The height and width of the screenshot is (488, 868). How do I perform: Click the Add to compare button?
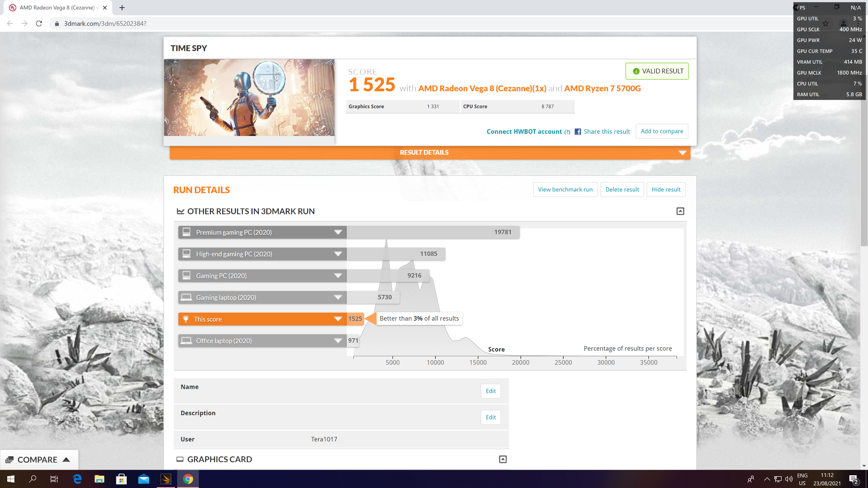(662, 131)
